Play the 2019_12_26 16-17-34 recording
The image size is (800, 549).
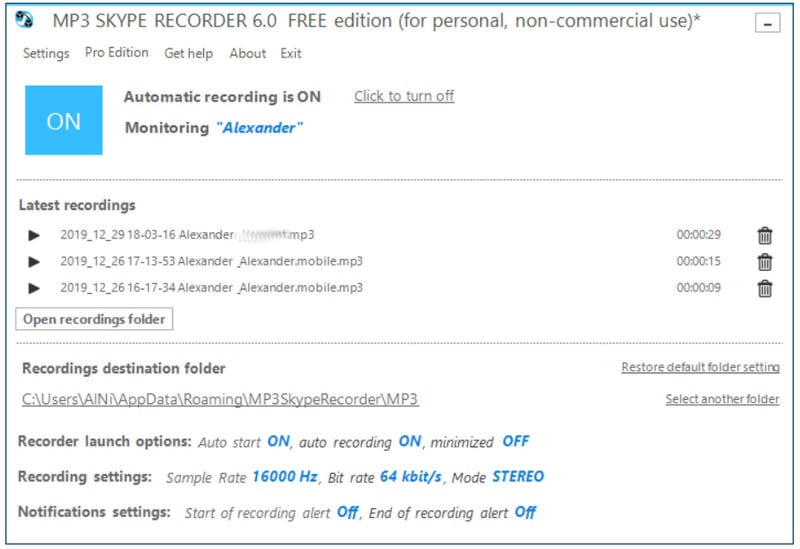pos(34,288)
